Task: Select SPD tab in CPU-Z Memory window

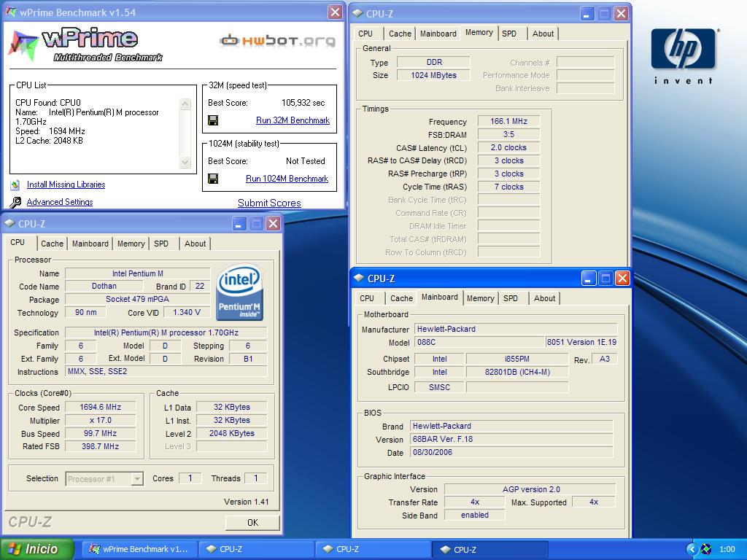Action: (508, 34)
